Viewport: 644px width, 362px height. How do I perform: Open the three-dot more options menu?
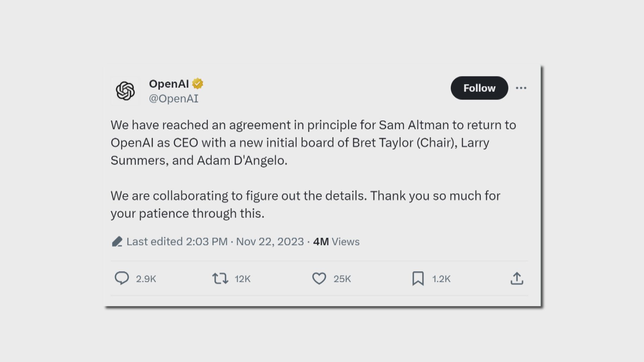click(x=521, y=88)
